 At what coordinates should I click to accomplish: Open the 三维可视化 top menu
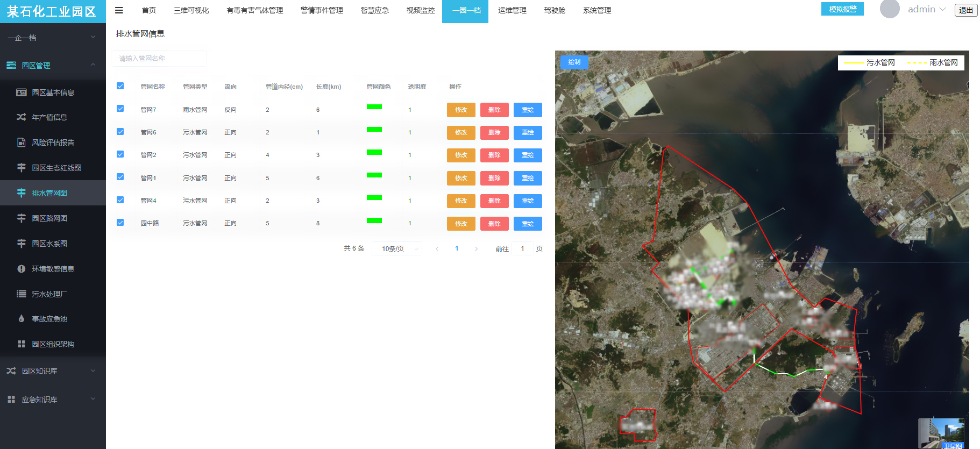[x=191, y=10]
